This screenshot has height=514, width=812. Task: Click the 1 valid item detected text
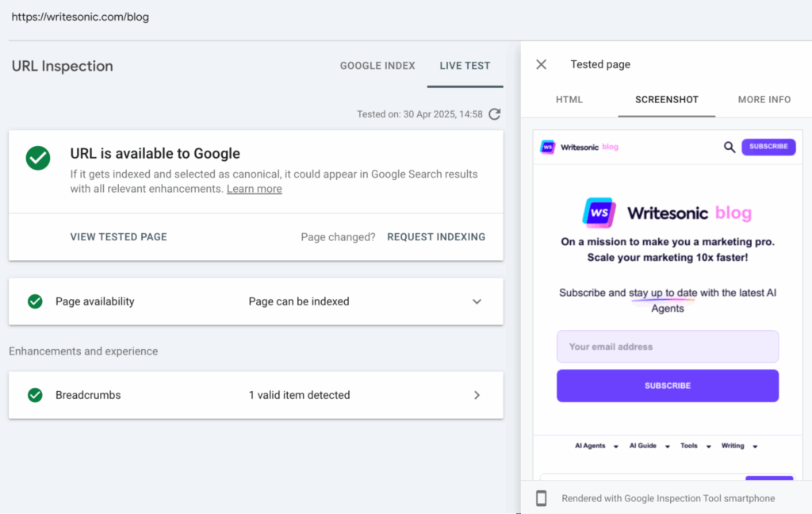tap(299, 395)
